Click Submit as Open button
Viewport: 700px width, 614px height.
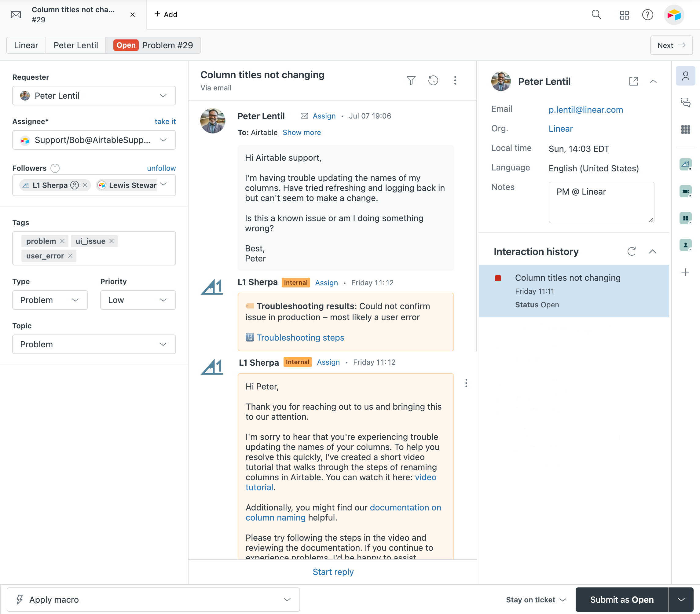[x=621, y=600]
